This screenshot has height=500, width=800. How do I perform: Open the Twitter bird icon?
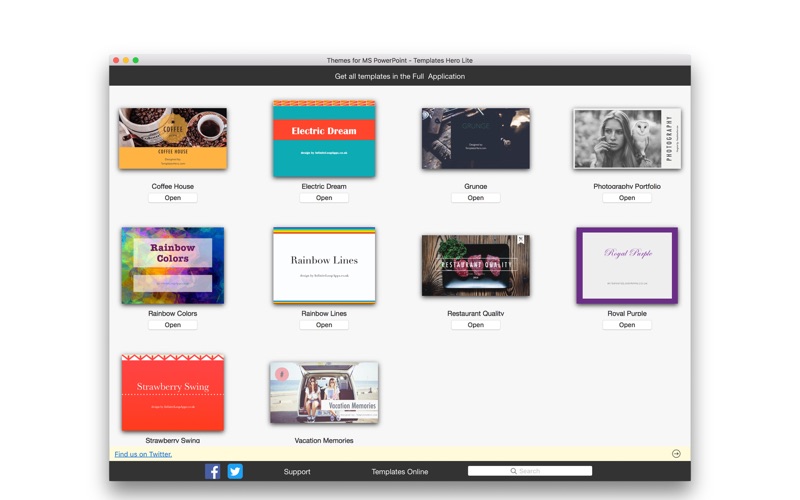(235, 471)
